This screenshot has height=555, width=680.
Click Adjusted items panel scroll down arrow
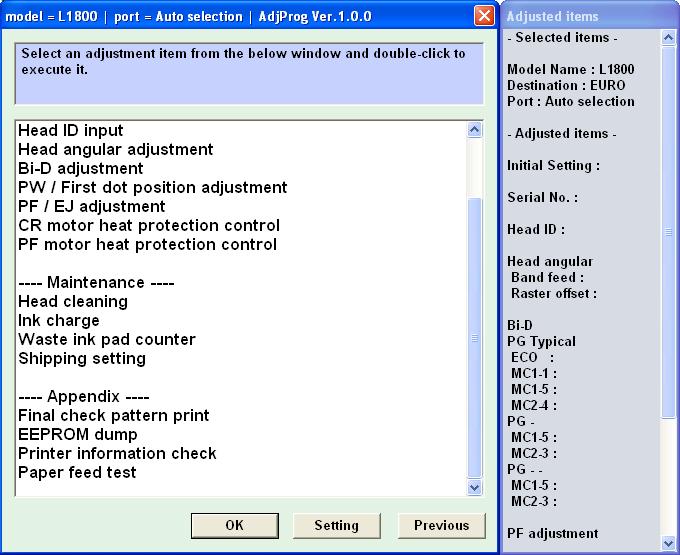coord(668,543)
